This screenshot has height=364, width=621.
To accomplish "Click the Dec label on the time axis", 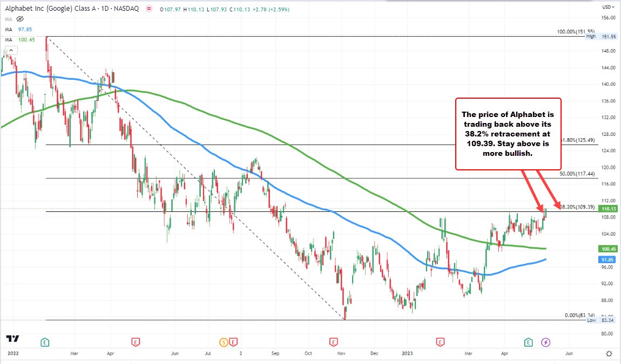I will [x=374, y=353].
